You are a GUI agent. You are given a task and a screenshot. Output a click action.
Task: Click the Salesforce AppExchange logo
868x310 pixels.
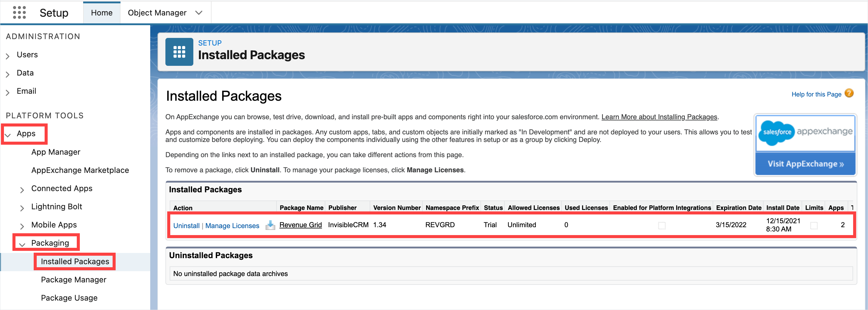tap(805, 133)
